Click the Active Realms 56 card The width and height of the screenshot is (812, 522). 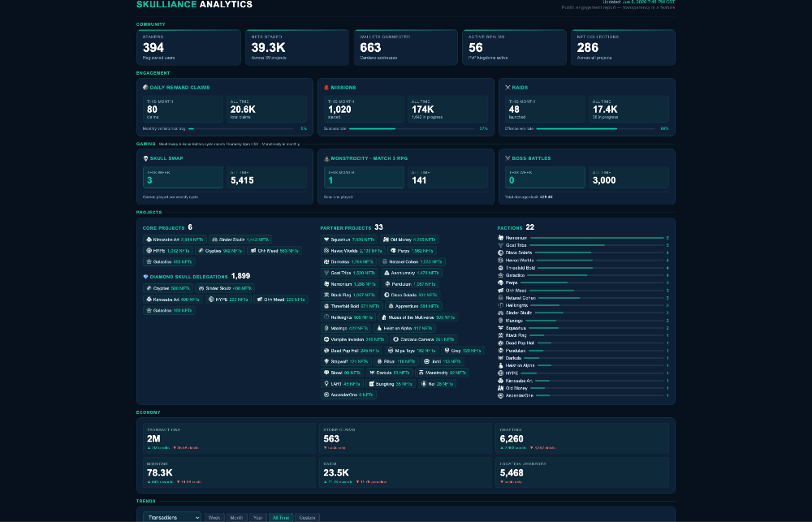coord(514,47)
